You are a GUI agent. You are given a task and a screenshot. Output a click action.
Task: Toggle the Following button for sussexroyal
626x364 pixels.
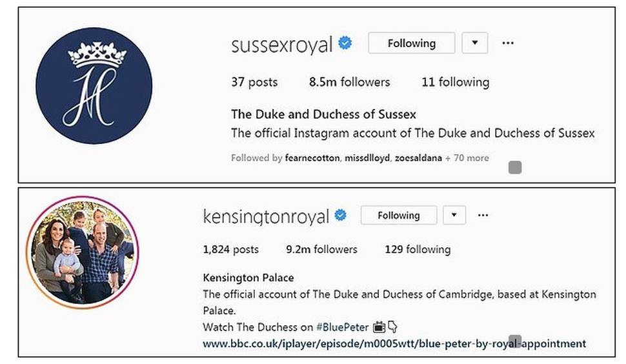click(411, 43)
